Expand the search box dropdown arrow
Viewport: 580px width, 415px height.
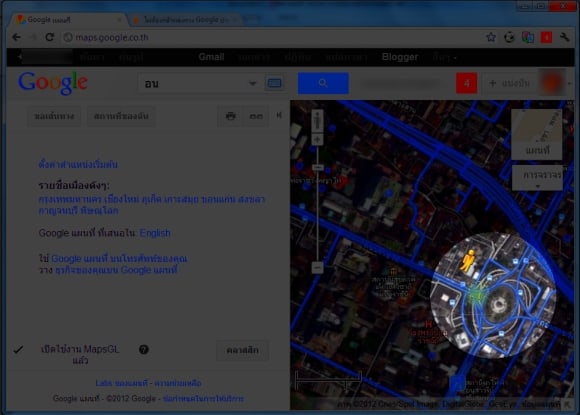(253, 83)
